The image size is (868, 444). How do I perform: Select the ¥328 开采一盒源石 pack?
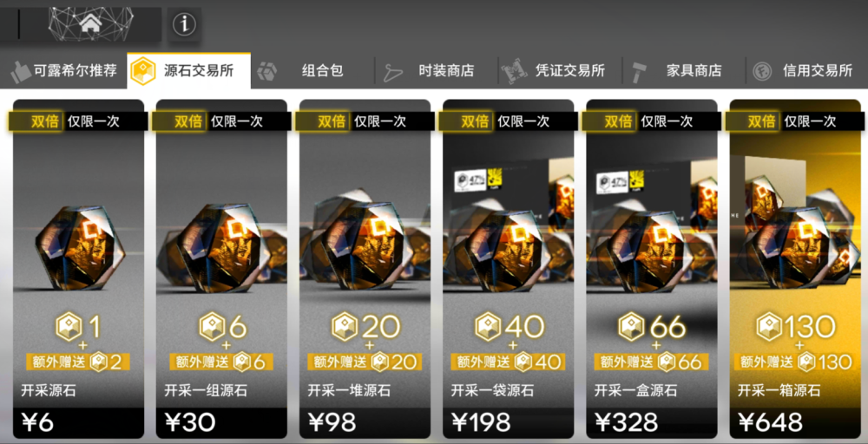coord(652,269)
